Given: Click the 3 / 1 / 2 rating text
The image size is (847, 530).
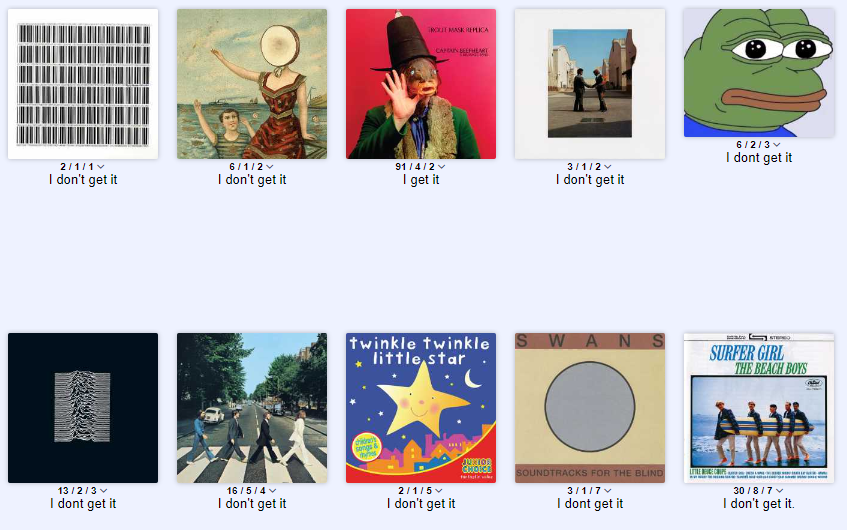Looking at the screenshot, I should (584, 167).
